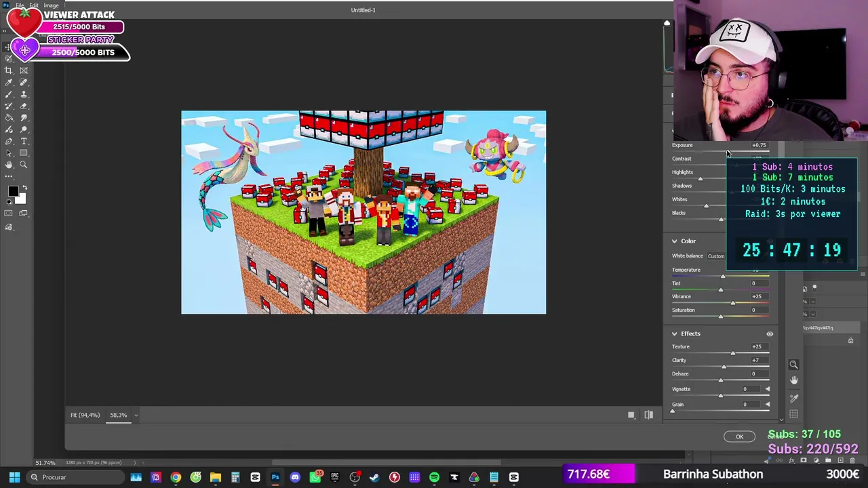
Task: Reset default foreground and background colors
Action: pyautogui.click(x=9, y=201)
